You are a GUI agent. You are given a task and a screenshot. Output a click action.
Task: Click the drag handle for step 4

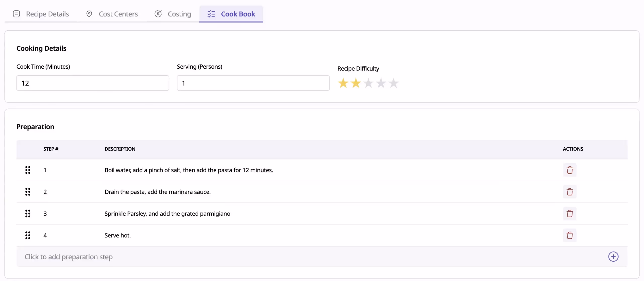[28, 235]
